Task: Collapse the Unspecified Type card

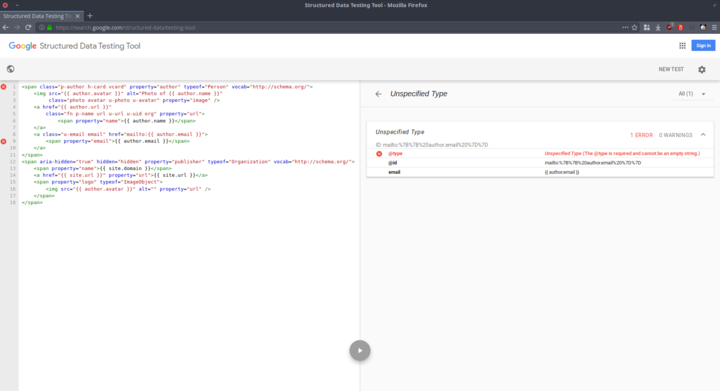Action: 703,135
